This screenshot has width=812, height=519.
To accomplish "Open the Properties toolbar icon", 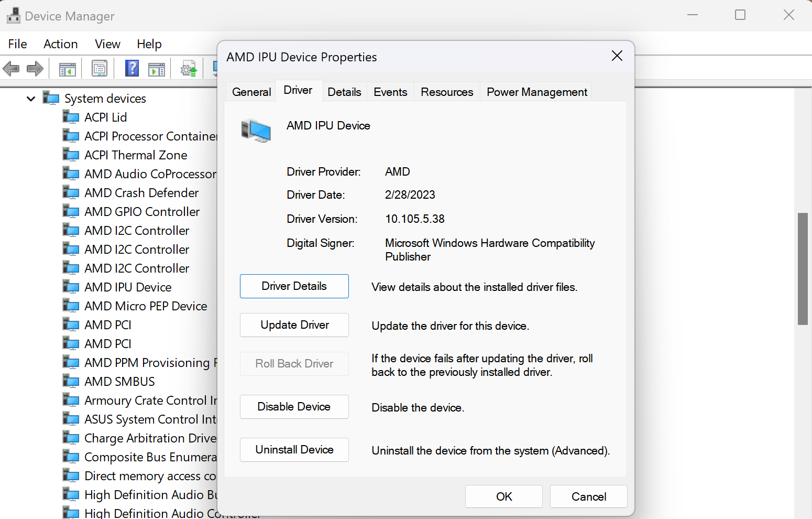I will point(100,68).
